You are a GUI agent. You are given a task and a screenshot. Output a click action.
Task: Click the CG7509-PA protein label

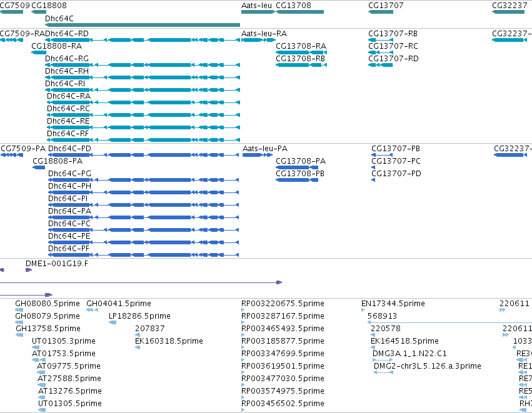(23, 149)
